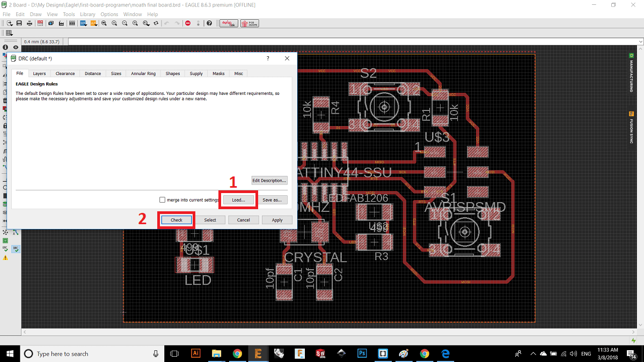This screenshot has width=644, height=362.
Task: Click the DRC tool icon in the left toolbar
Action: click(x=16, y=249)
